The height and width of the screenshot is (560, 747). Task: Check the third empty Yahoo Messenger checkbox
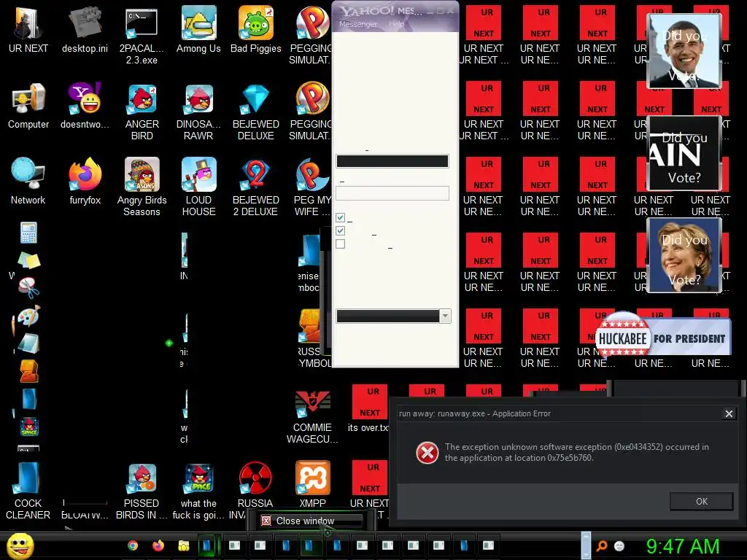tap(340, 244)
